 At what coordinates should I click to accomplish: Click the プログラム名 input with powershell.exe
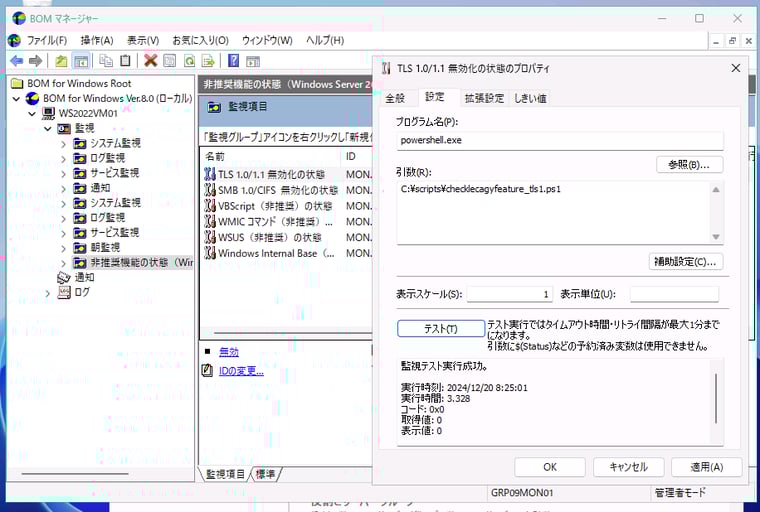(x=560, y=141)
